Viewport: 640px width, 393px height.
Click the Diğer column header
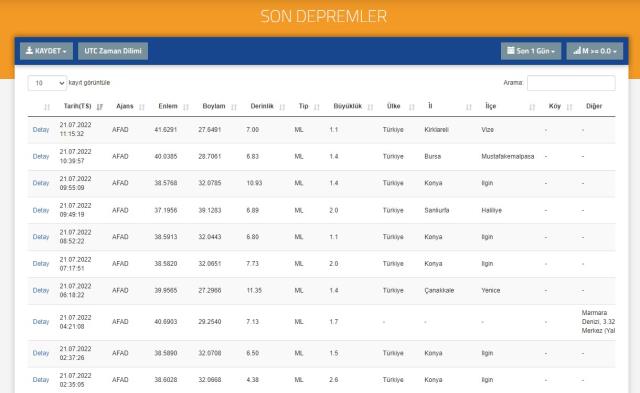pyautogui.click(x=594, y=106)
